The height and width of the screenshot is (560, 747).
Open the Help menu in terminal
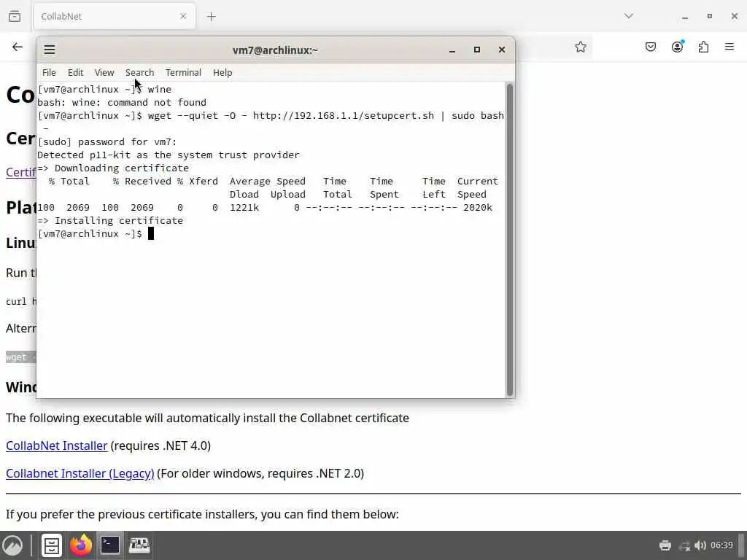coord(222,72)
